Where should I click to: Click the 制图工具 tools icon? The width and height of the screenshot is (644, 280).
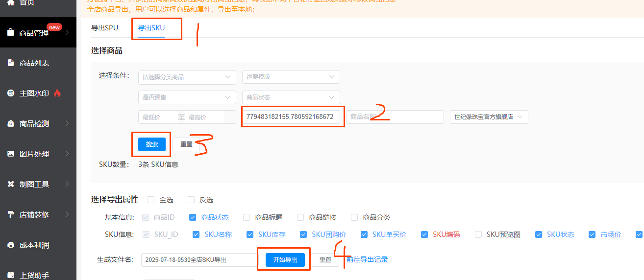click(11, 184)
